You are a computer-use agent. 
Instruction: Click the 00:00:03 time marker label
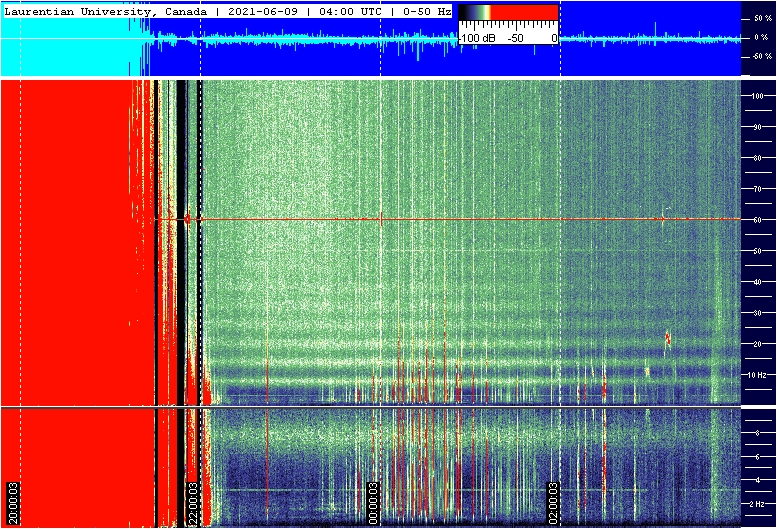point(373,503)
